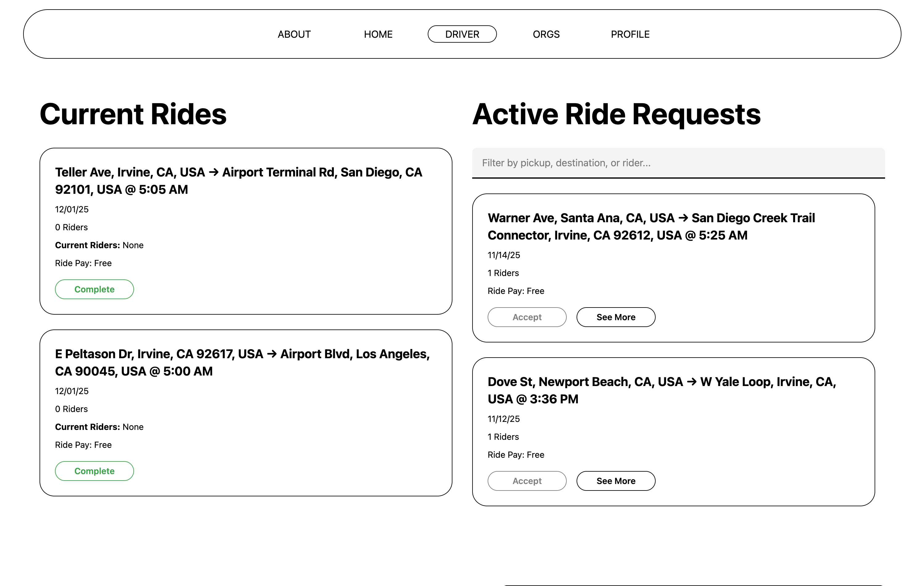The image size is (924, 586).
Task: See more on Dove St request
Action: pos(615,481)
